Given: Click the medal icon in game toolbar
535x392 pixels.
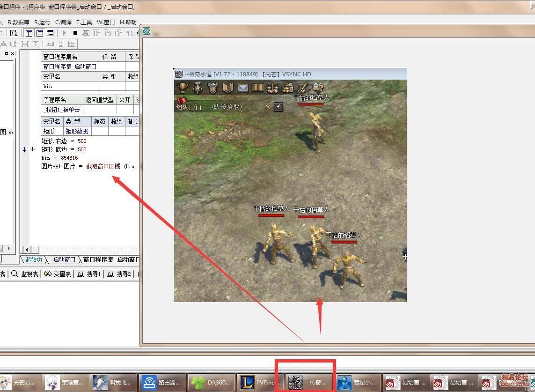Looking at the screenshot, I should (198, 88).
